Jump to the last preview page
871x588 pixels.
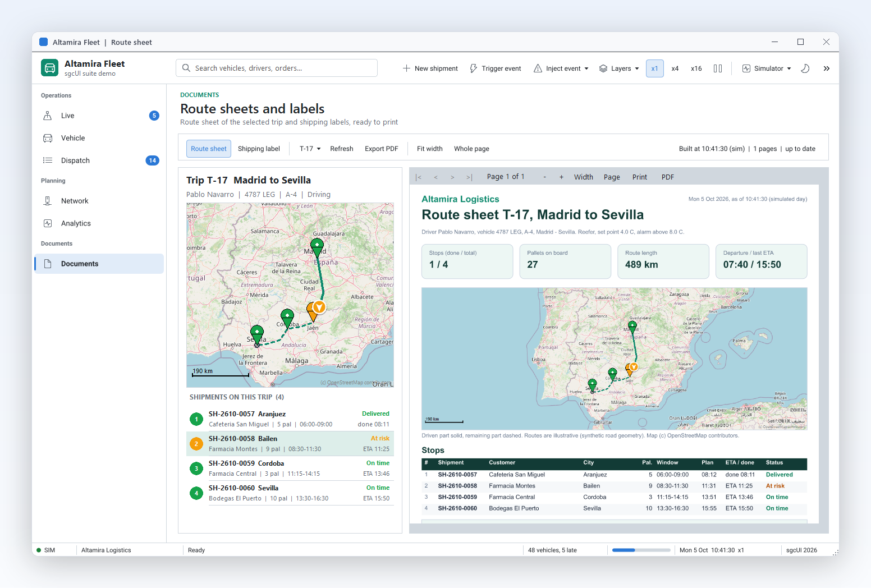tap(469, 177)
